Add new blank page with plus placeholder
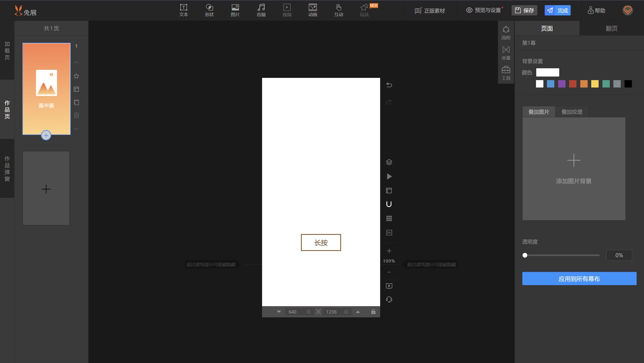Viewport: 644px width, 363px height. (46, 188)
